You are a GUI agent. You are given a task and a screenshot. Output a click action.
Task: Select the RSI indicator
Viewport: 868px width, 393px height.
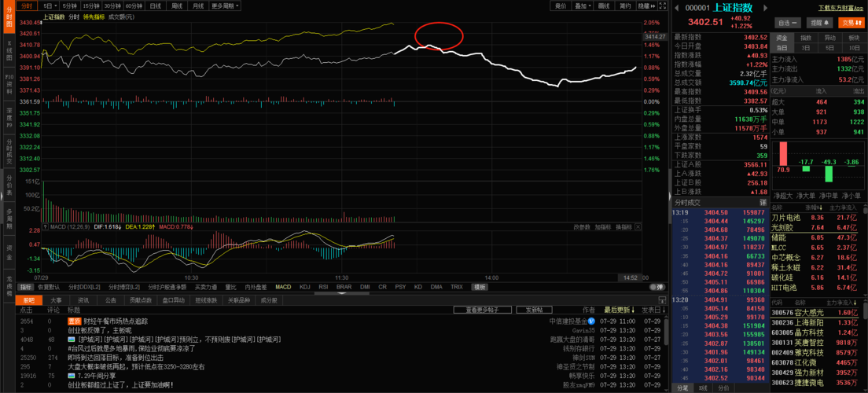point(323,287)
